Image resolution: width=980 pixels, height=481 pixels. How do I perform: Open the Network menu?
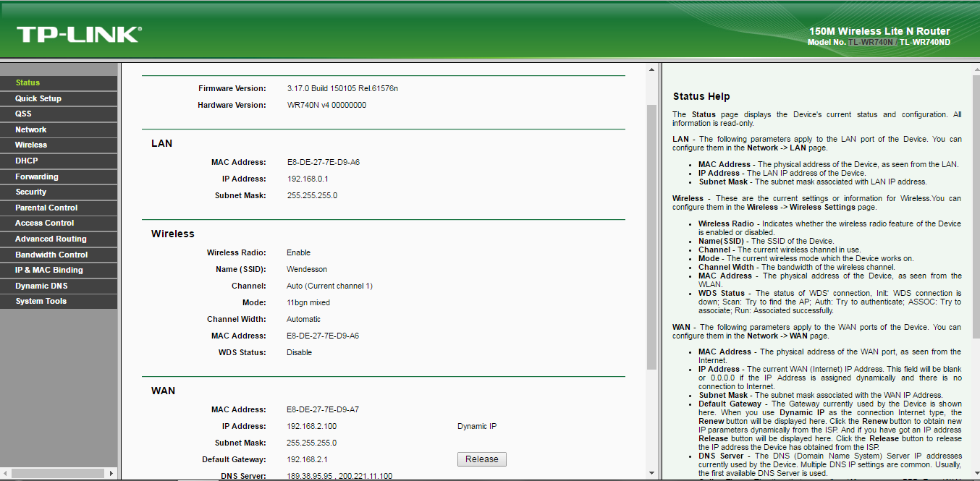(58, 130)
